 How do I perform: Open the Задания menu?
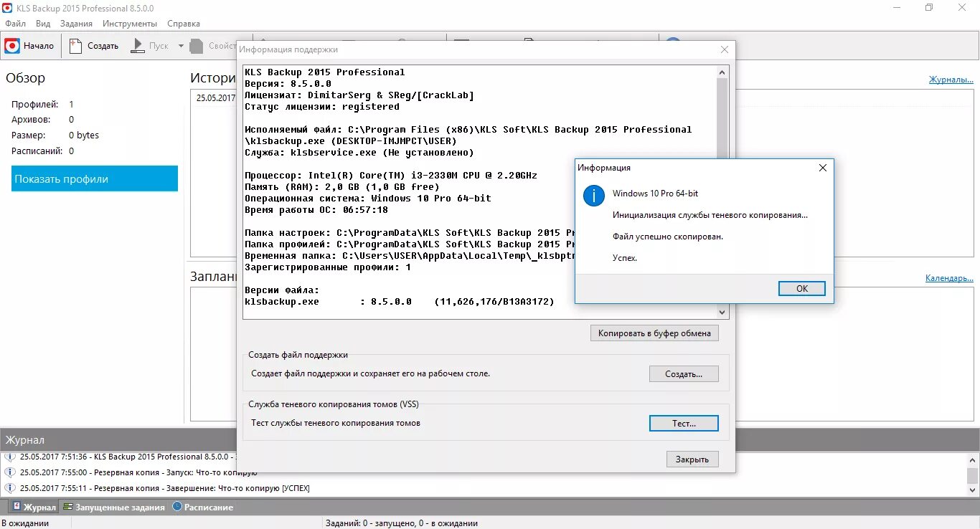click(x=76, y=24)
